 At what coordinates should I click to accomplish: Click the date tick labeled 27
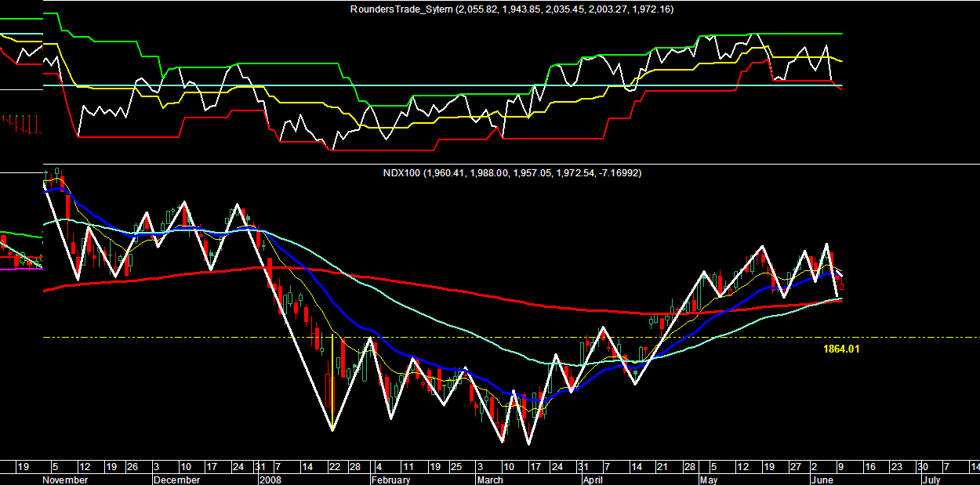[796, 465]
